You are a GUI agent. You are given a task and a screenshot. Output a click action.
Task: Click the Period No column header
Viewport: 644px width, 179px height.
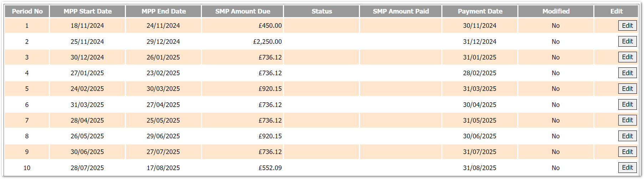[x=27, y=11]
